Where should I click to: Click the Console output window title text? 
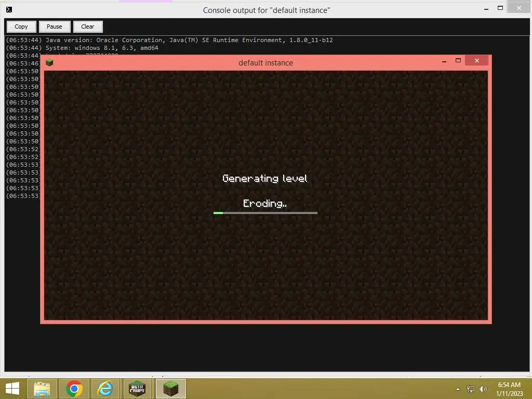click(267, 10)
